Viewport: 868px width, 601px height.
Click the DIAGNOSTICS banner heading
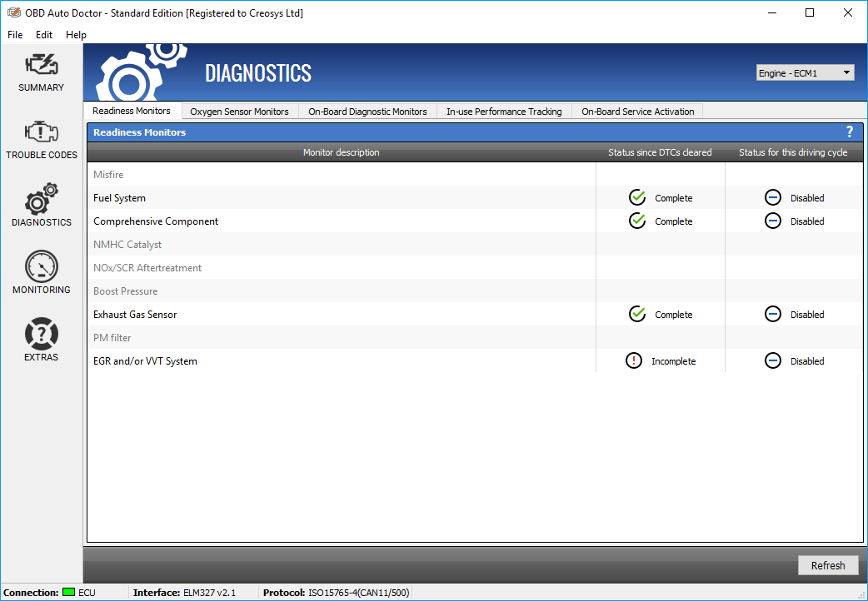258,73
